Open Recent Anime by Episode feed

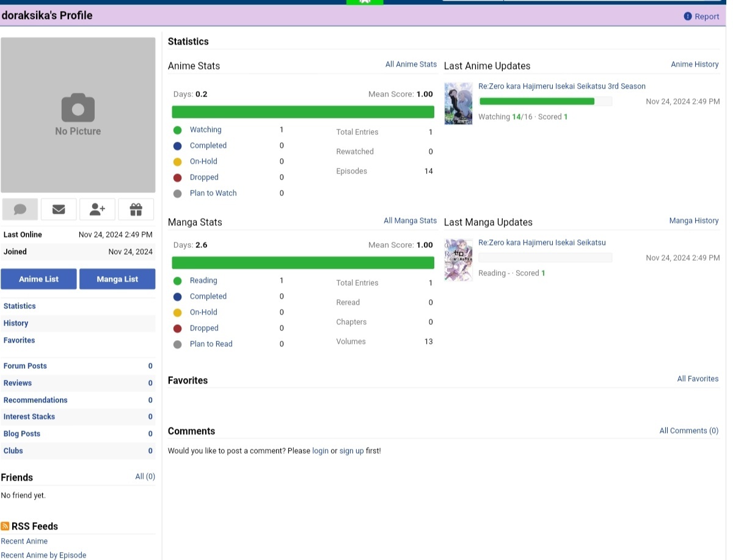coord(43,555)
